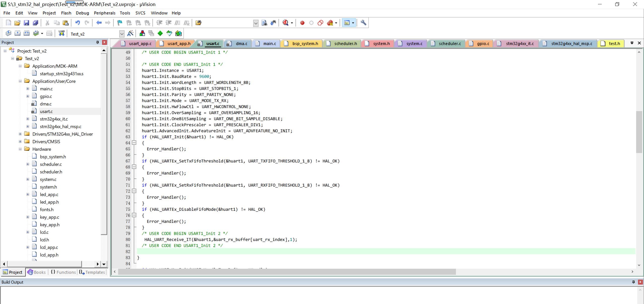Collapse code fold at line 64
Image resolution: width=644 pixels, height=304 pixels.
[134, 143]
